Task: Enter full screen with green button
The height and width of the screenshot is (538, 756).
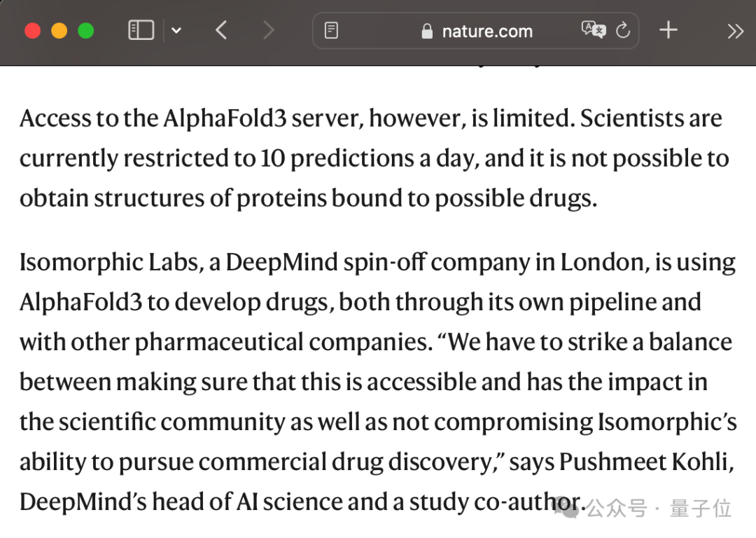Action: tap(86, 30)
